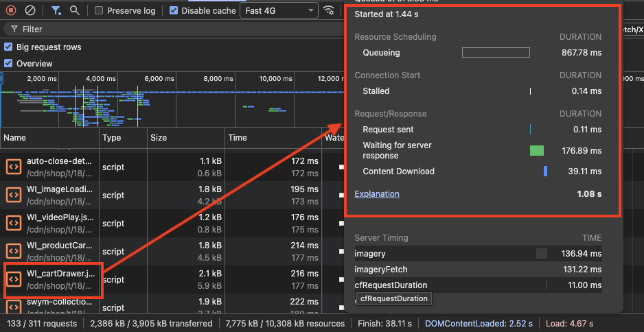Click the imagery server timing row
The height and width of the screenshot is (332, 644).
coord(478,254)
